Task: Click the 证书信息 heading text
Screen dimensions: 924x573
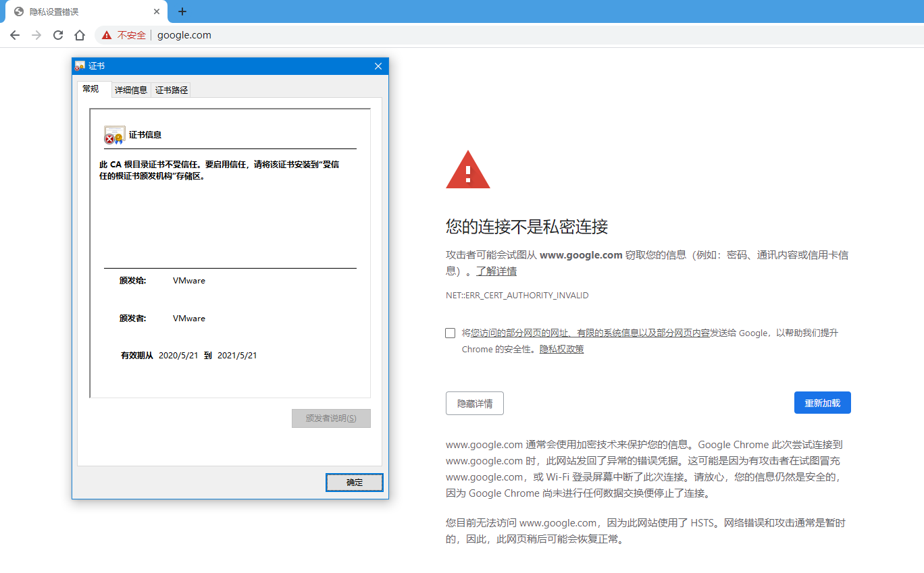Action: pyautogui.click(x=145, y=135)
